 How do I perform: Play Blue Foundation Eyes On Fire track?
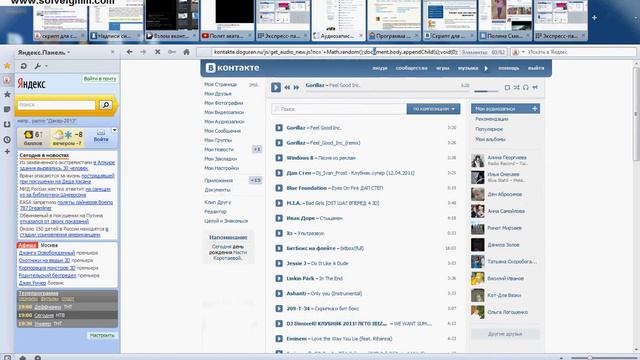279,188
